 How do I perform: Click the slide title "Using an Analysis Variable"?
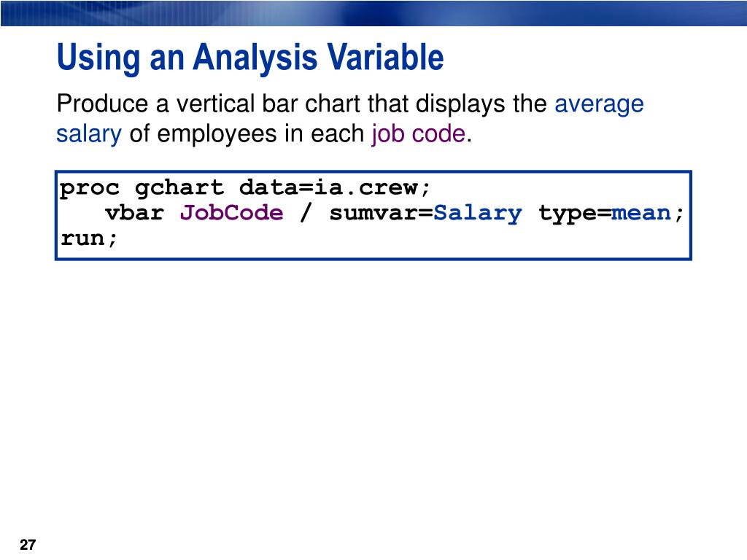(x=250, y=58)
